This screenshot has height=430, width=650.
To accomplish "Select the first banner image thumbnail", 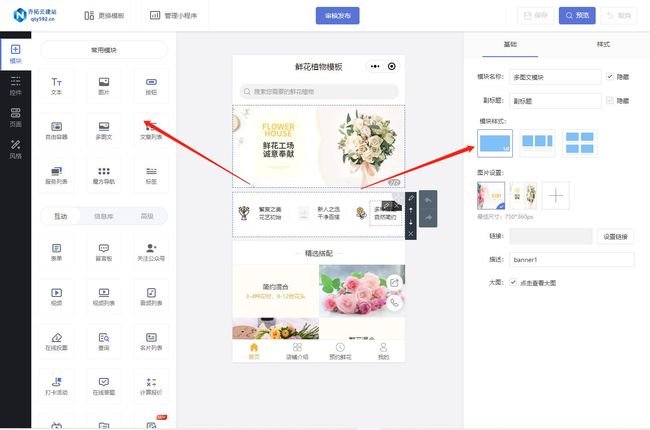I will [x=491, y=195].
